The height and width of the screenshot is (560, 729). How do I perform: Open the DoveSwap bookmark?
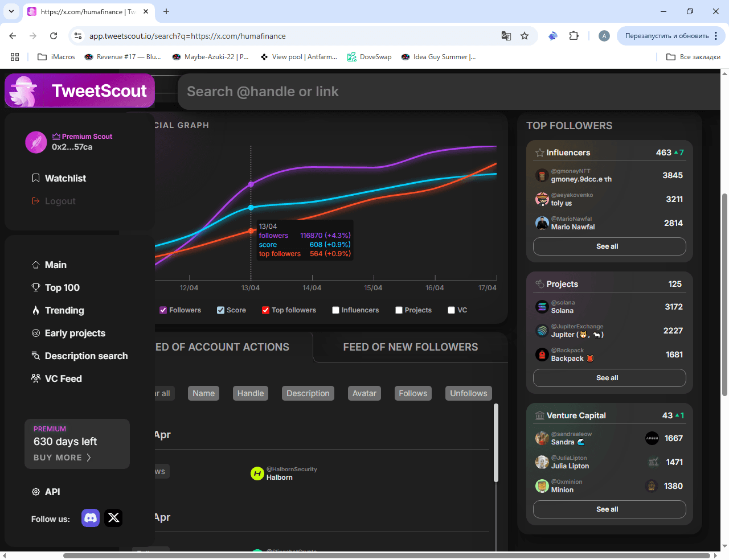tap(370, 57)
